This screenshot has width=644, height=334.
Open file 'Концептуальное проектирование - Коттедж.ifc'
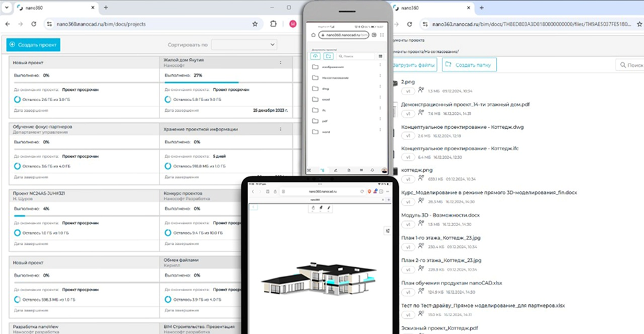(460, 148)
